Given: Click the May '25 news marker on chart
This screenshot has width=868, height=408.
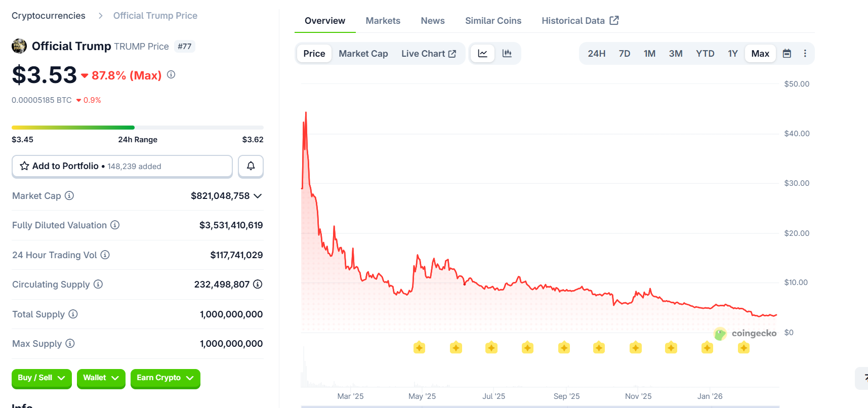Looking at the screenshot, I should [x=419, y=348].
